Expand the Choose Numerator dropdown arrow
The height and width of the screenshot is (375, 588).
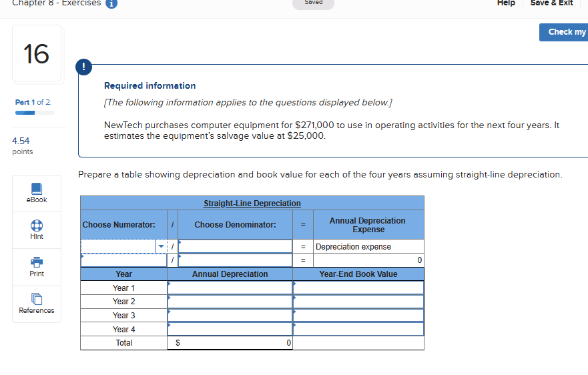point(162,246)
